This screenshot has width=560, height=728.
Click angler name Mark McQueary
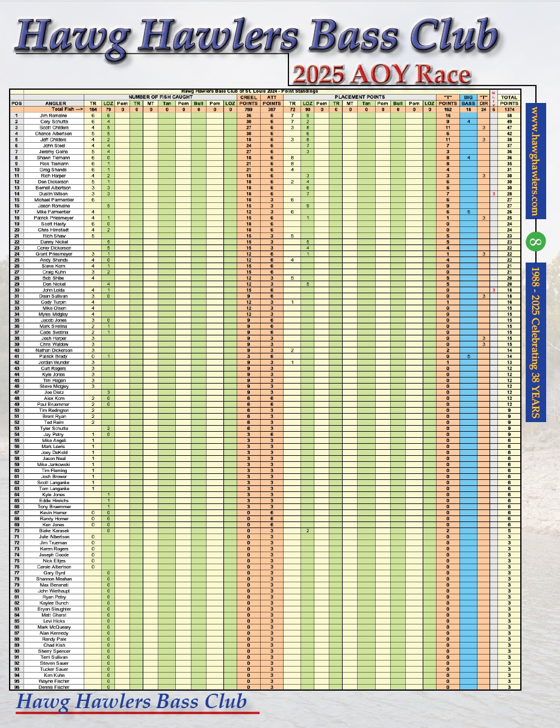[54, 627]
